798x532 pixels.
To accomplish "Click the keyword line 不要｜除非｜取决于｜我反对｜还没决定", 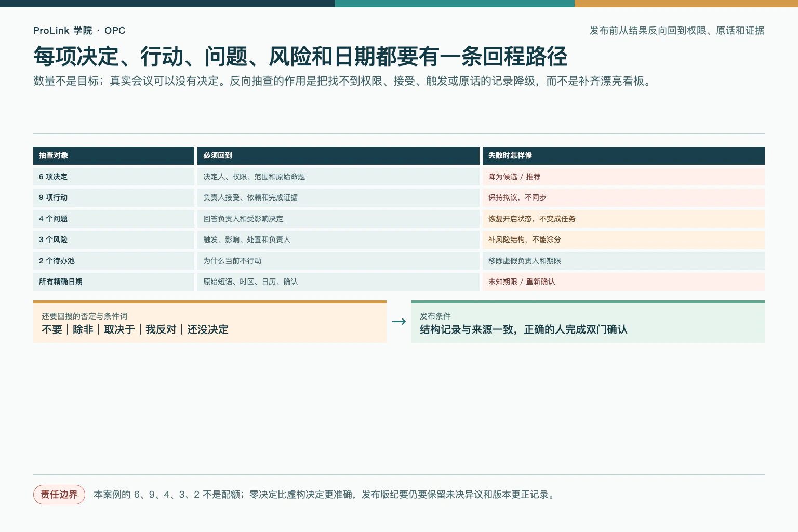I will point(135,329).
